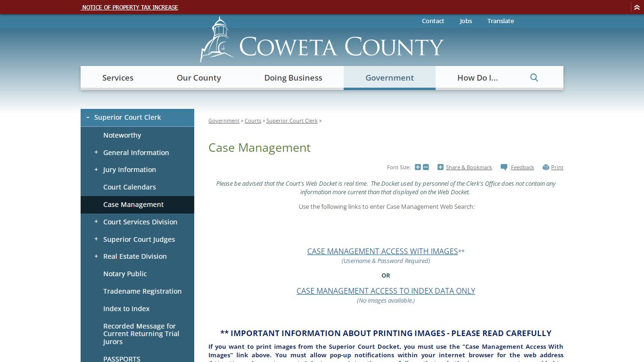Select Court Services Division sidebar item

tap(140, 222)
